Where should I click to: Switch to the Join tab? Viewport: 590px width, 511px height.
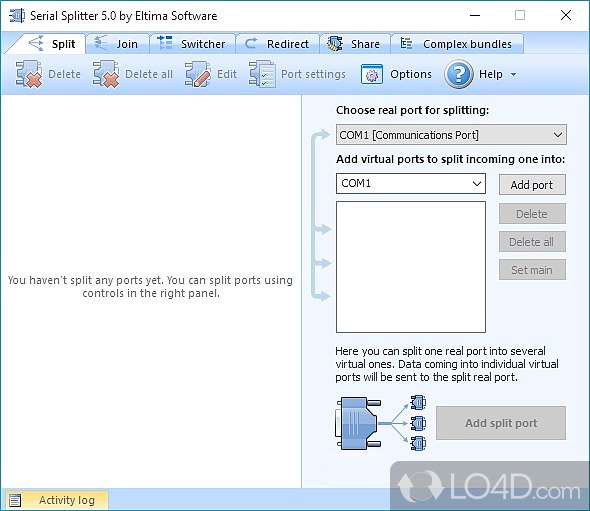[117, 44]
